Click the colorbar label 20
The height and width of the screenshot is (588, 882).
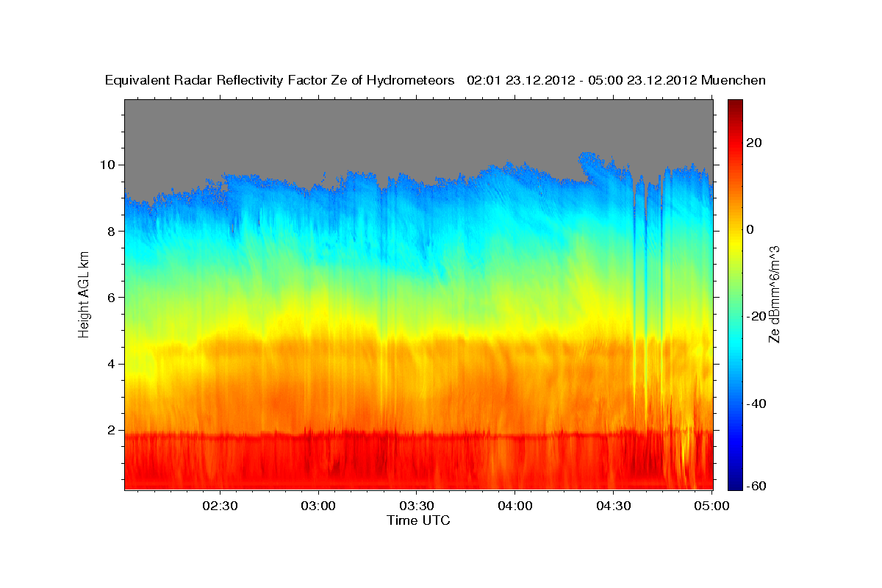click(x=756, y=143)
